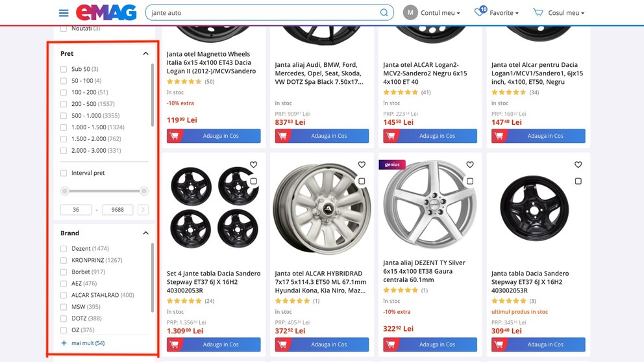The width and height of the screenshot is (644, 362).
Task: Add Janta otel Magnetto Wheels to cart
Action: (214, 136)
